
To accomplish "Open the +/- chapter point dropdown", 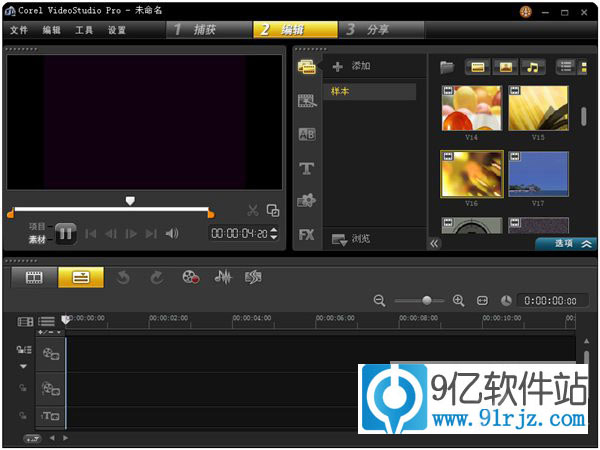I will (49, 332).
